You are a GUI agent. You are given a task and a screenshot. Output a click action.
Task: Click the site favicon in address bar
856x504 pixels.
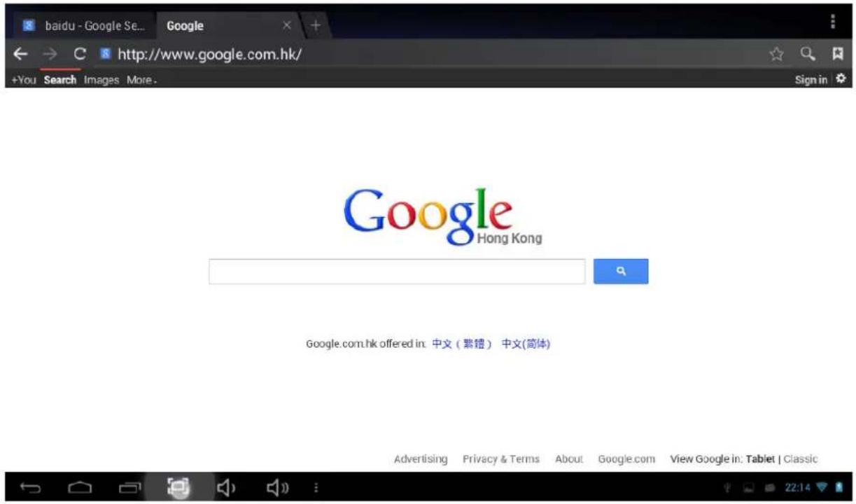[106, 55]
